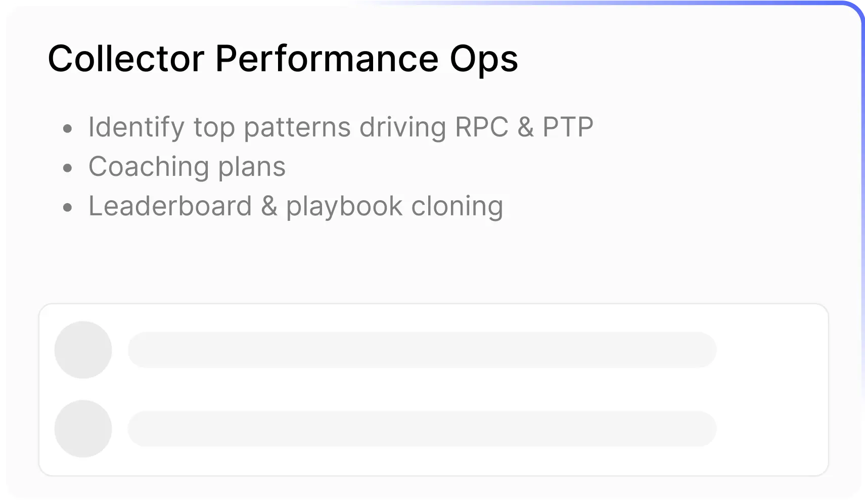Click the Collector Performance Ops heading
Image resolution: width=865 pixels, height=504 pixels.
pos(283,59)
